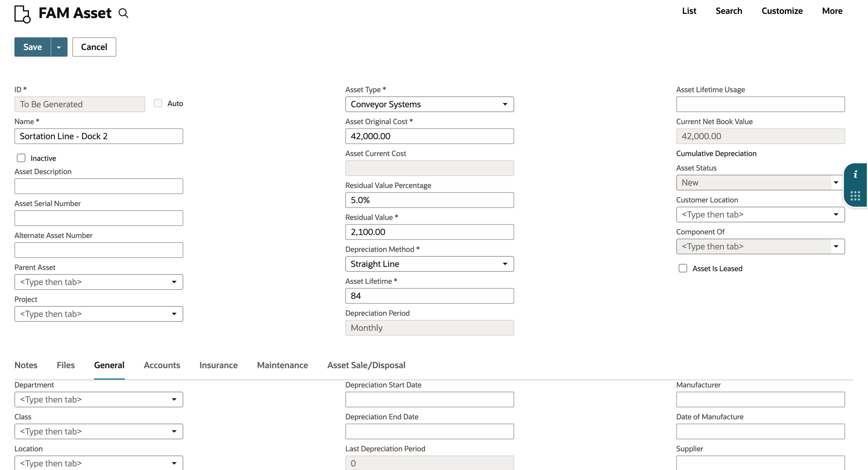
Task: Switch to the Notes tab
Action: [26, 365]
